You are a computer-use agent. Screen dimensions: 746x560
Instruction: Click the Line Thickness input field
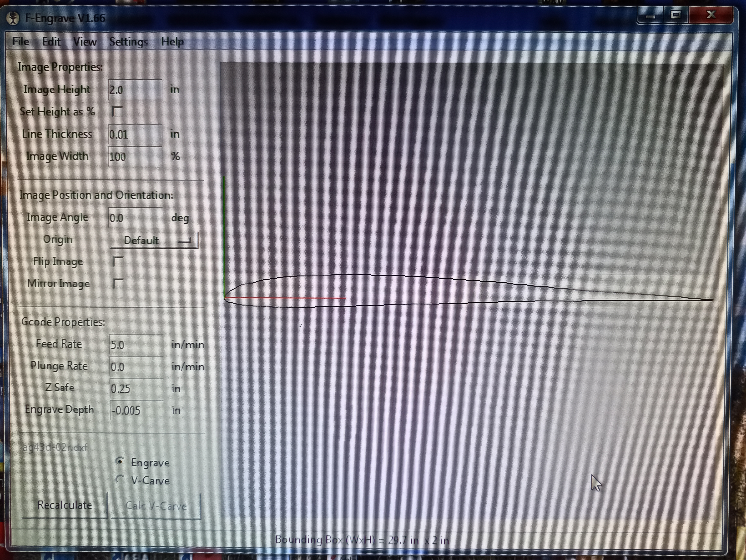[135, 135]
